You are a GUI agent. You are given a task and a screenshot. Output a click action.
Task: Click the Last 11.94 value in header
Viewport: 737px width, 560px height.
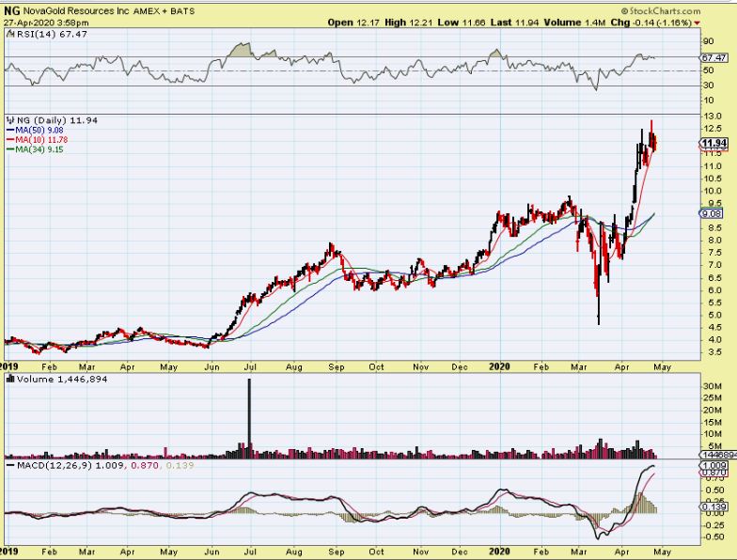pyautogui.click(x=515, y=23)
